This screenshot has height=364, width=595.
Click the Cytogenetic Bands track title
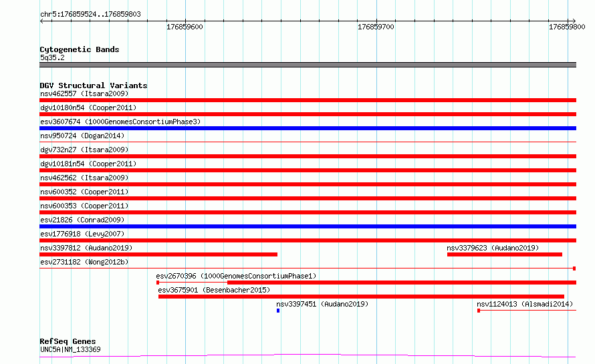pyautogui.click(x=80, y=49)
